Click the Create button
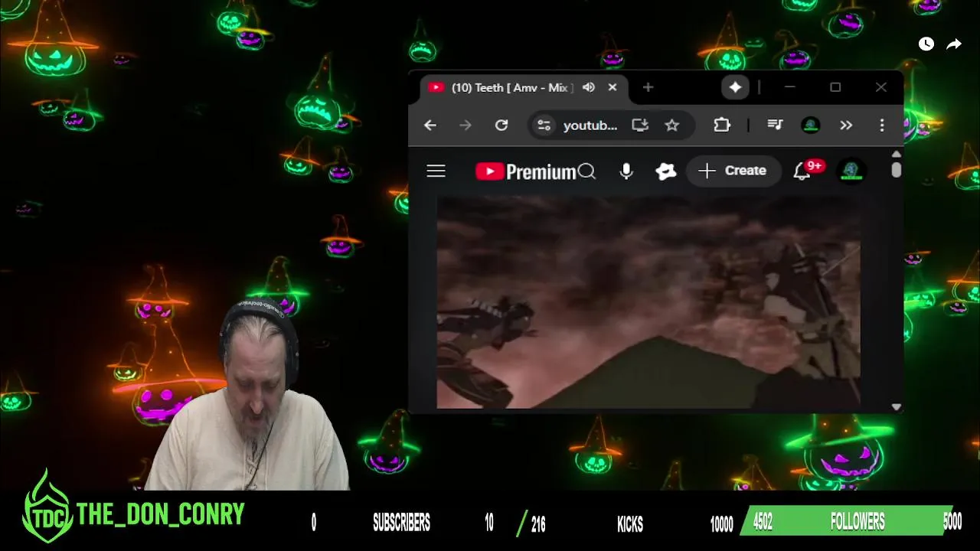 point(733,171)
